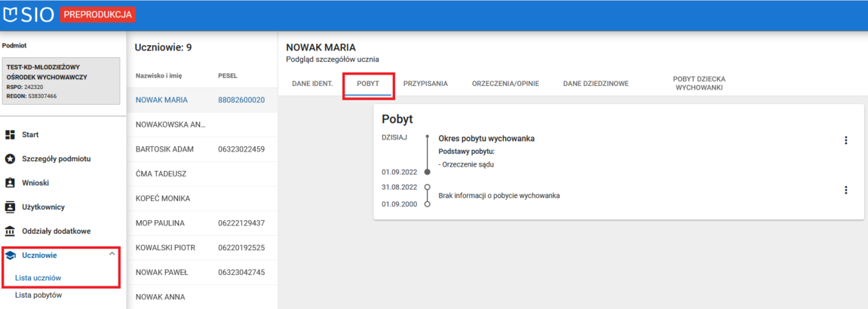Collapse the Uczniowie menu chevron
Viewport: 868px width, 309px height.
(112, 254)
